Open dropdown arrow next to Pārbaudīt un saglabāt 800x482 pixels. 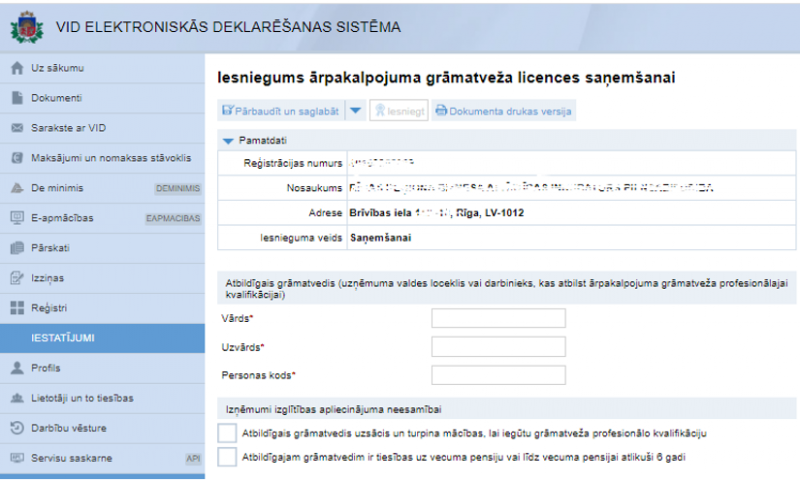click(356, 110)
